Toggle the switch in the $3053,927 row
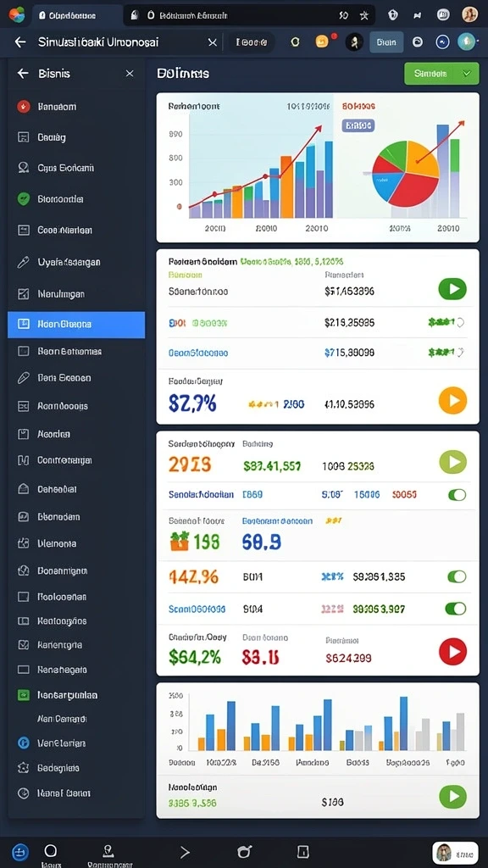488x868 pixels. coord(455,609)
